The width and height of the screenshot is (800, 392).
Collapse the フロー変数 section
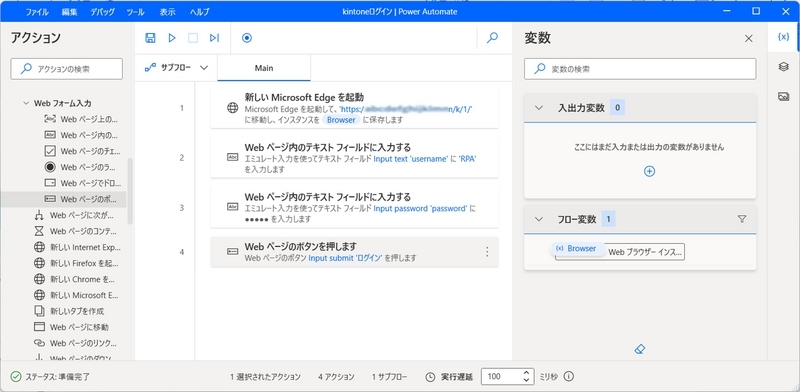(x=538, y=219)
